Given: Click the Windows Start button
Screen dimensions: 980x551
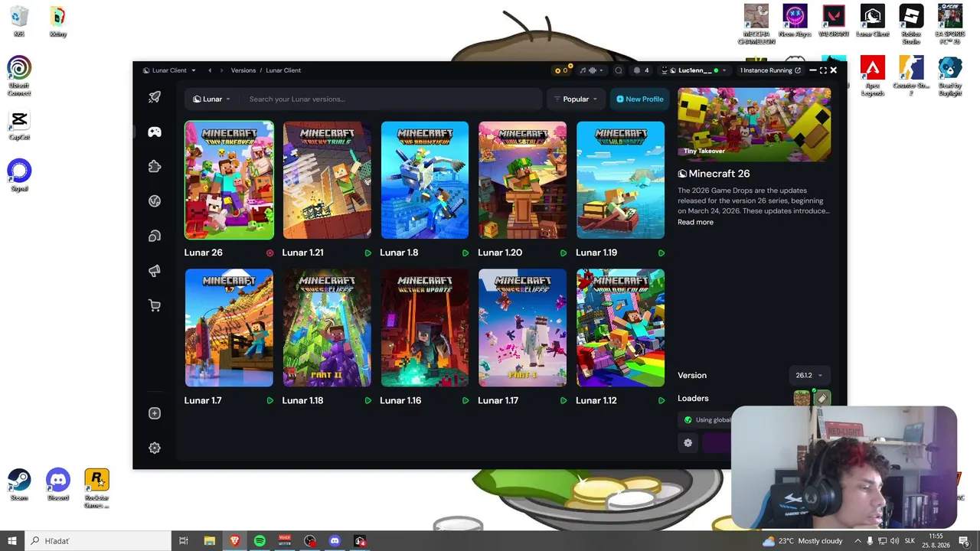Looking at the screenshot, I should point(12,540).
